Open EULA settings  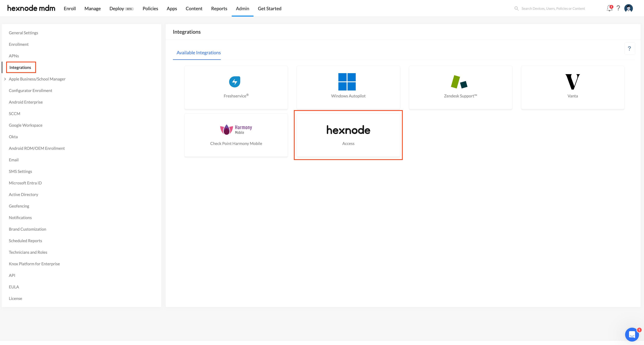14,287
